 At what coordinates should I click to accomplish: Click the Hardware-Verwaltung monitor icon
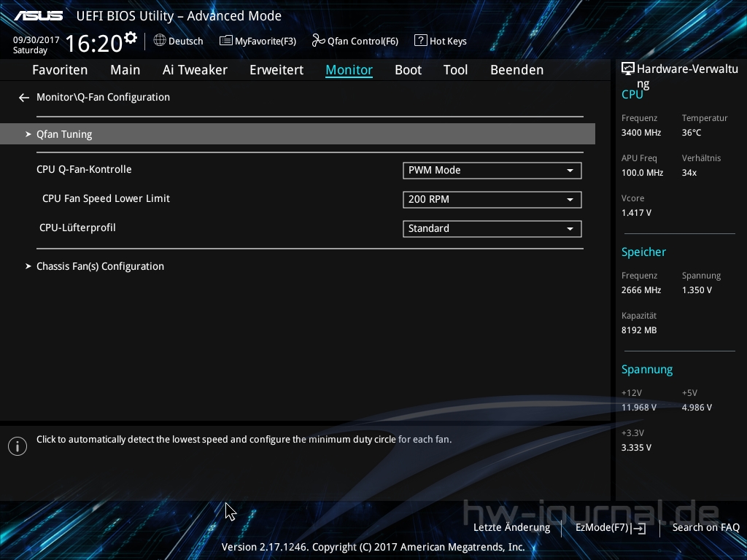[628, 69]
